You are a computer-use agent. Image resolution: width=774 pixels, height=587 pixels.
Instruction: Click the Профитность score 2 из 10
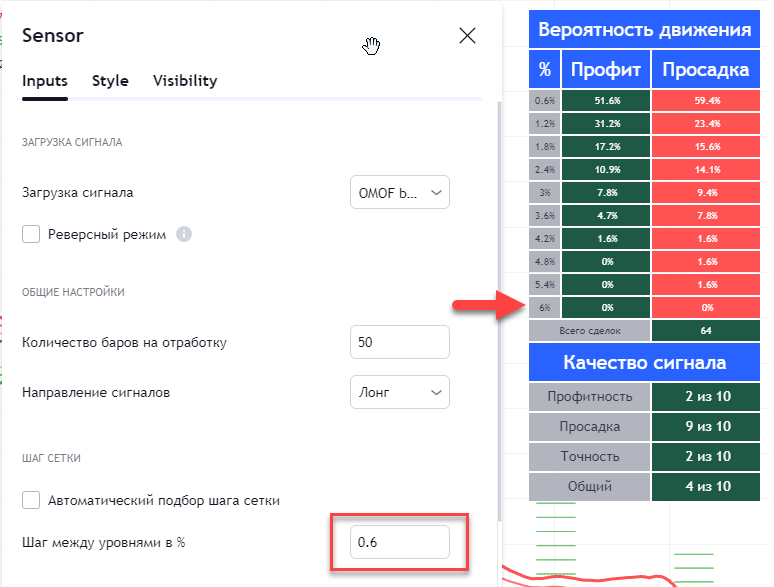(x=708, y=397)
